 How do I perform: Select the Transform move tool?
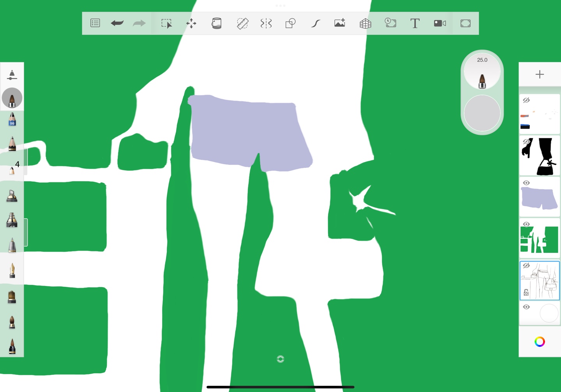click(191, 23)
